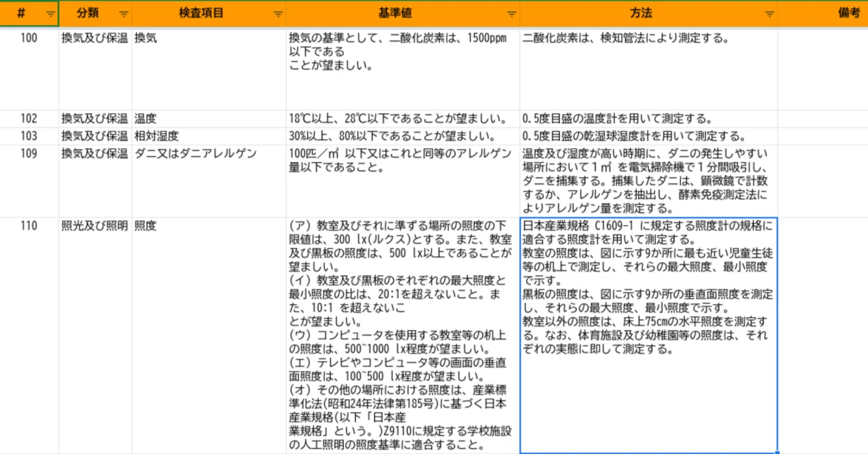Select the 照度 inspection item cell
Screen dimensions: 868x454
coord(209,335)
